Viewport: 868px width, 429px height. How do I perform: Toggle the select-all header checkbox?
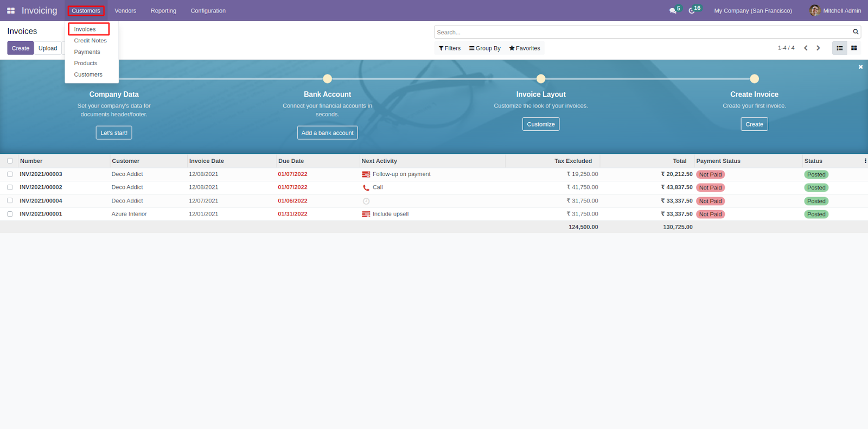coord(10,161)
